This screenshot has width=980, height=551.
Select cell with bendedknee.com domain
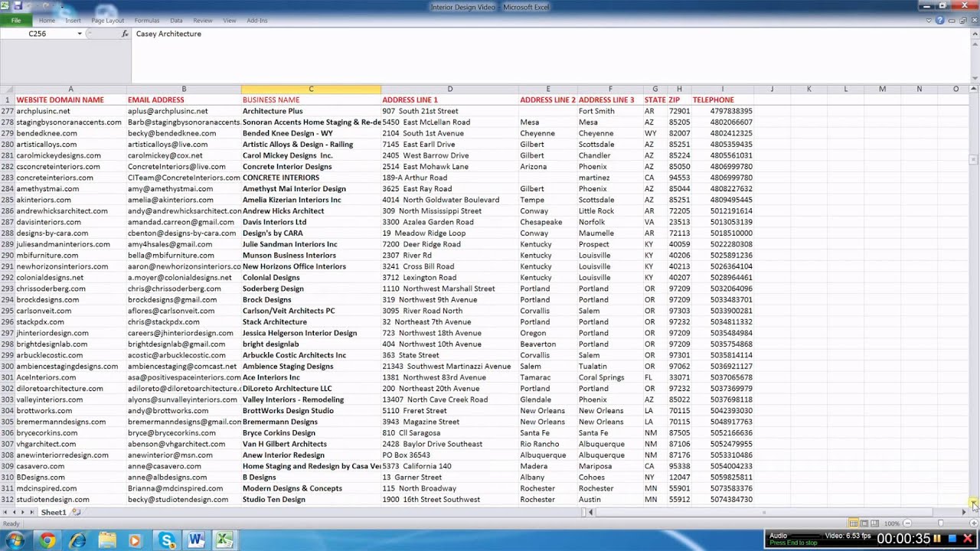[x=70, y=133]
